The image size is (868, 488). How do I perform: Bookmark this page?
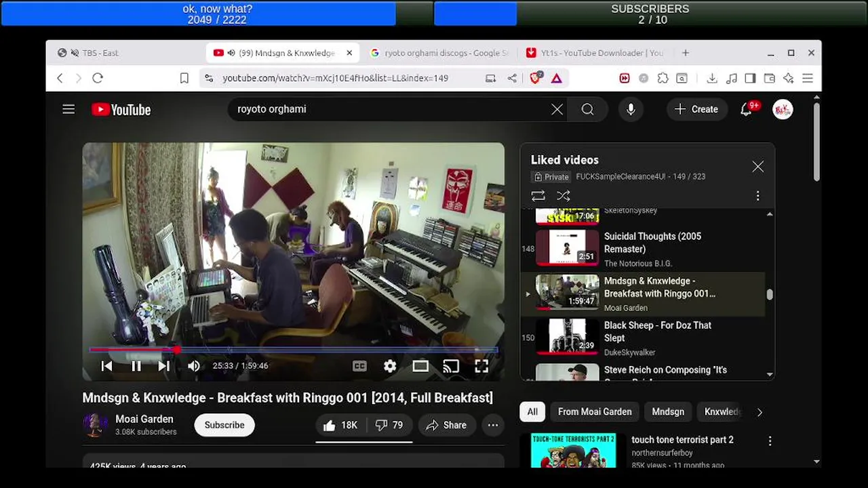coord(184,79)
